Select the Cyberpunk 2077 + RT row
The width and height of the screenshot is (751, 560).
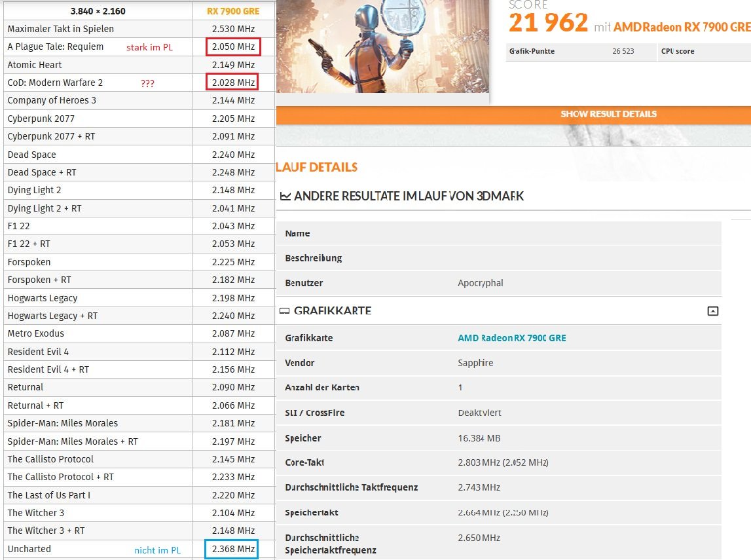pyautogui.click(x=139, y=136)
